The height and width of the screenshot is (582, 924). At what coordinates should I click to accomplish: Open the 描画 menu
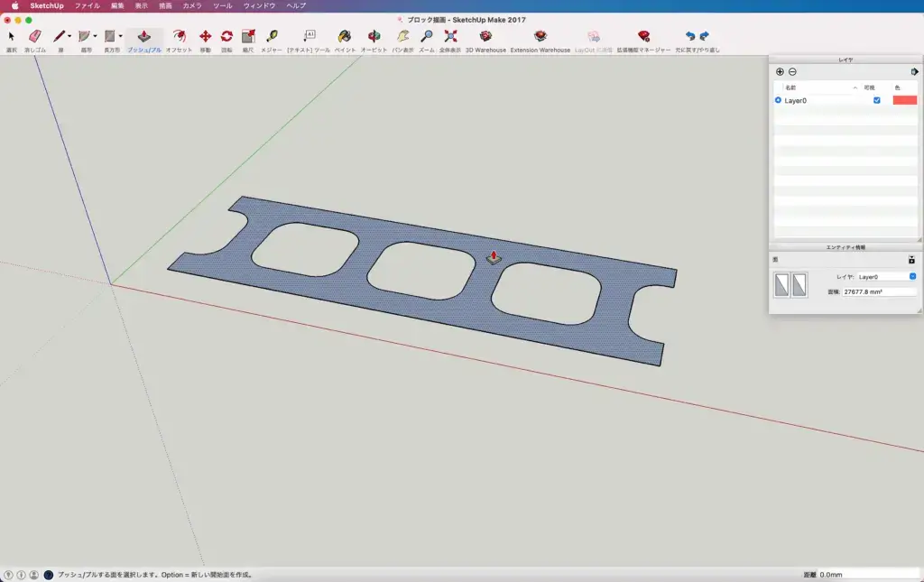click(x=166, y=6)
